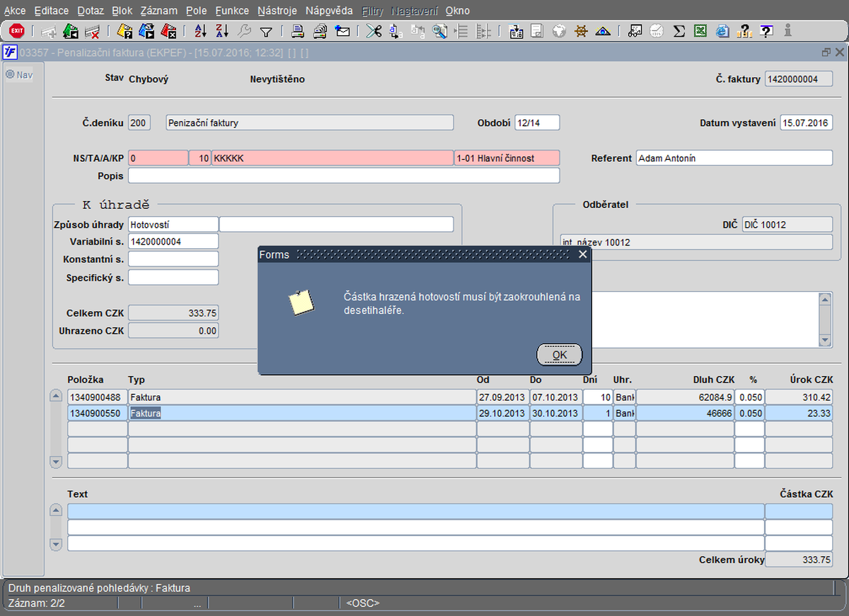Open the Nástroje menu

tap(277, 11)
